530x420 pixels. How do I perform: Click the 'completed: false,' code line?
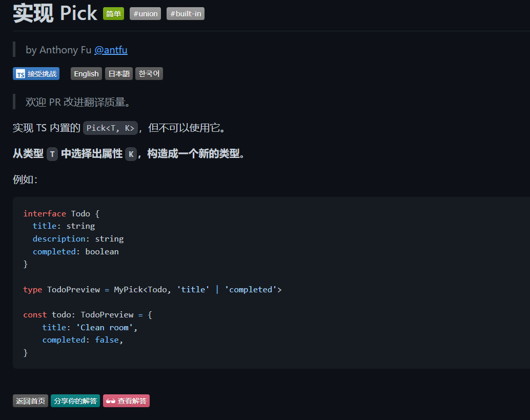pyautogui.click(x=83, y=340)
